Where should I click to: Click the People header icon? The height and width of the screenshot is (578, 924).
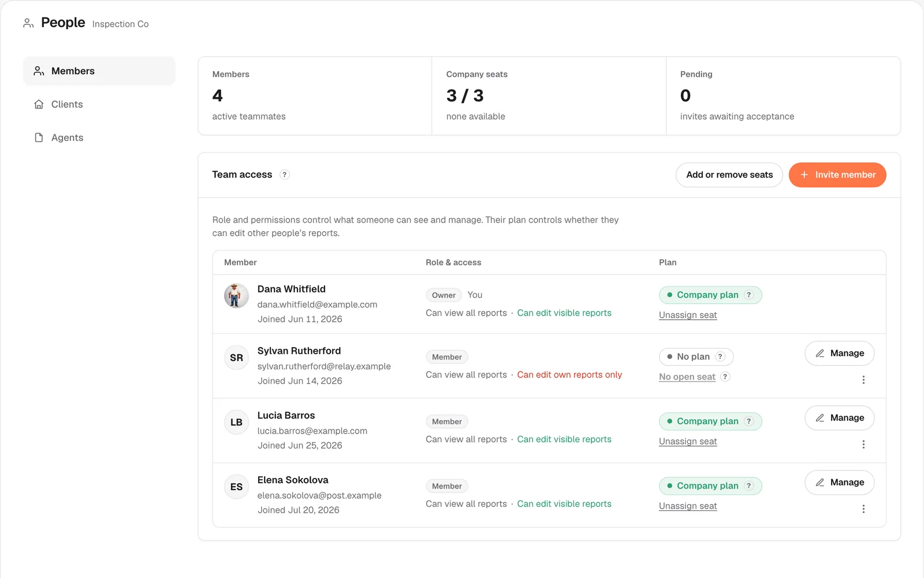(28, 23)
